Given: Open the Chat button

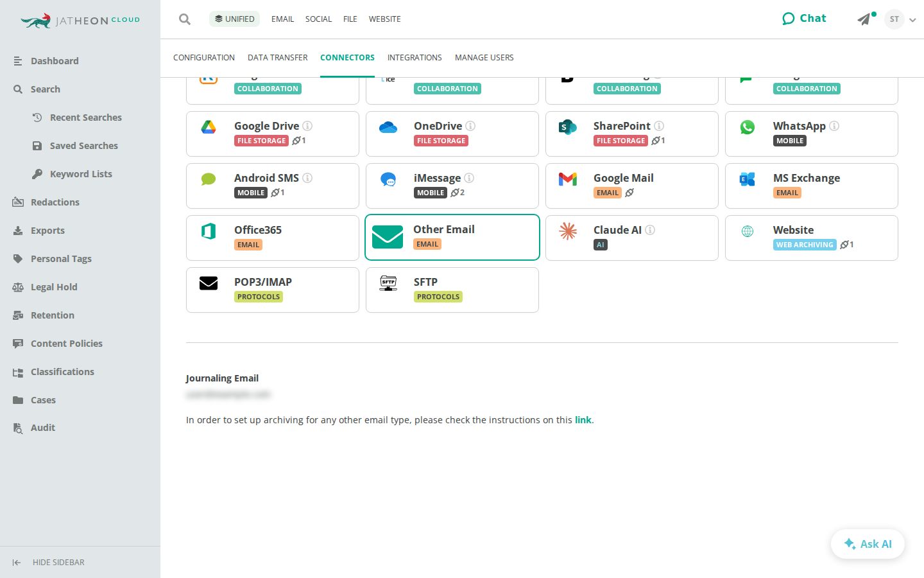Looking at the screenshot, I should coord(804,19).
